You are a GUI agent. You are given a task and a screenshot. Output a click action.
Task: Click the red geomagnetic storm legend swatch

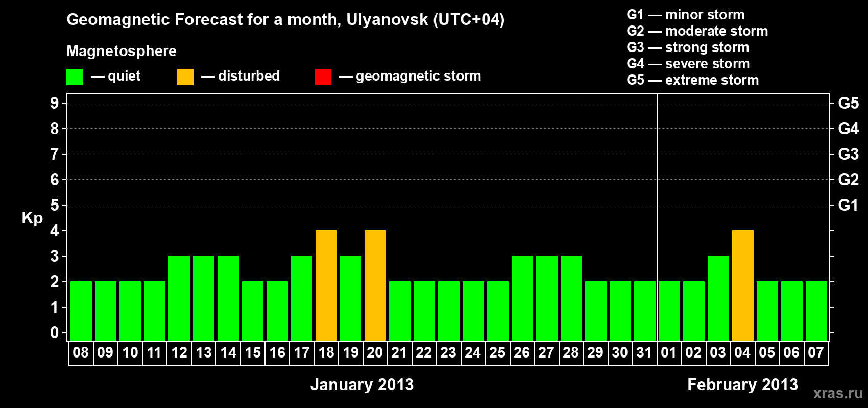[323, 77]
